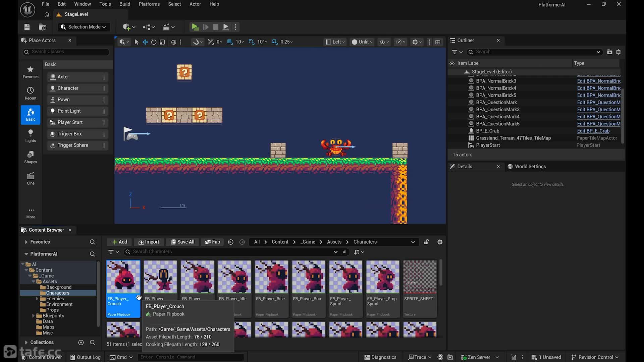Toggle world/local coordinate space globe icon
The image size is (644, 362).
[x=174, y=42]
